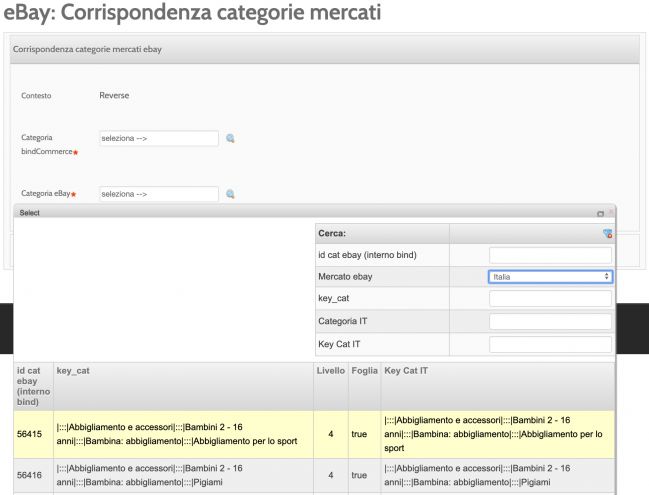649x495 pixels.
Task: Focus the key_cat search input
Action: [550, 298]
